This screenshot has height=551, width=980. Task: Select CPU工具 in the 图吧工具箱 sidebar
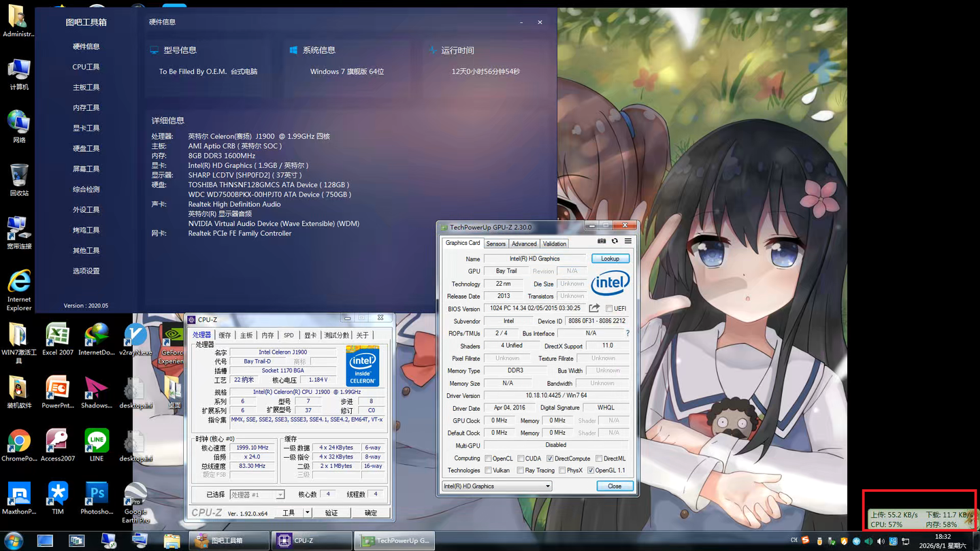[x=86, y=67]
